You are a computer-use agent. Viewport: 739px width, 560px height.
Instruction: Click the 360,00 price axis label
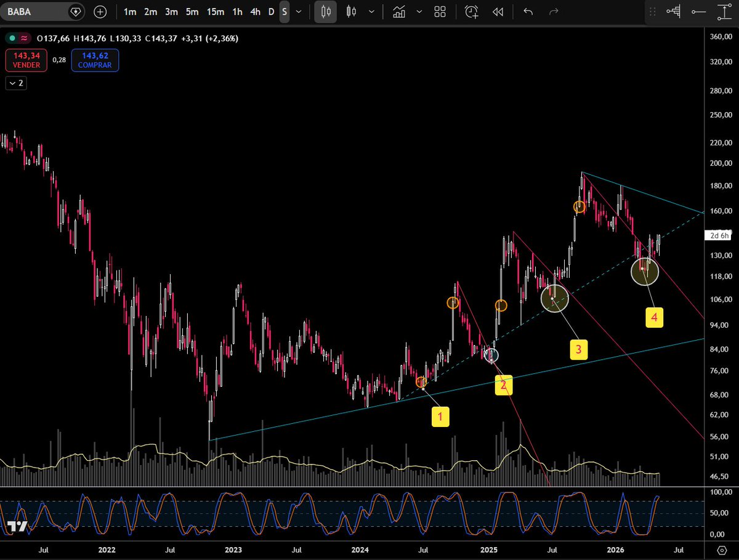(721, 37)
